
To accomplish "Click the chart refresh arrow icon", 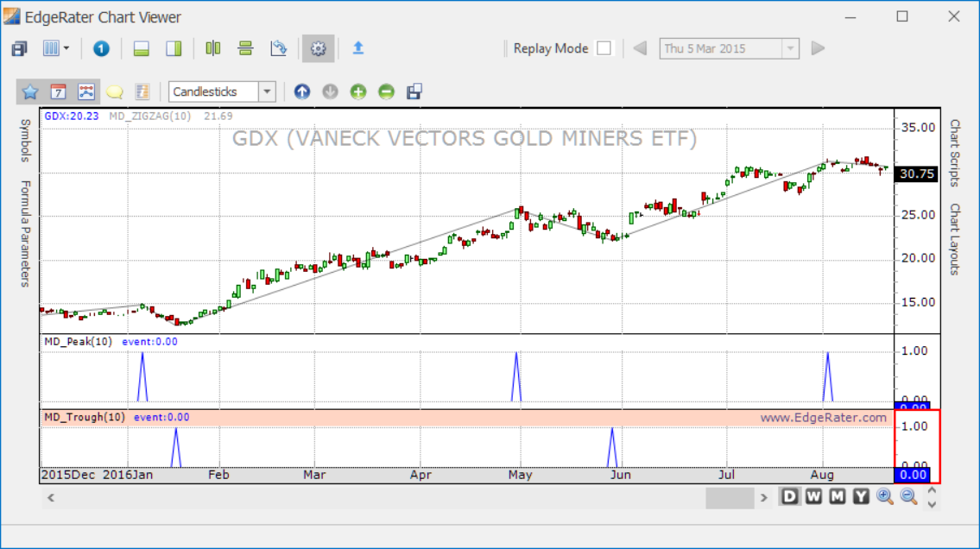I will (279, 48).
